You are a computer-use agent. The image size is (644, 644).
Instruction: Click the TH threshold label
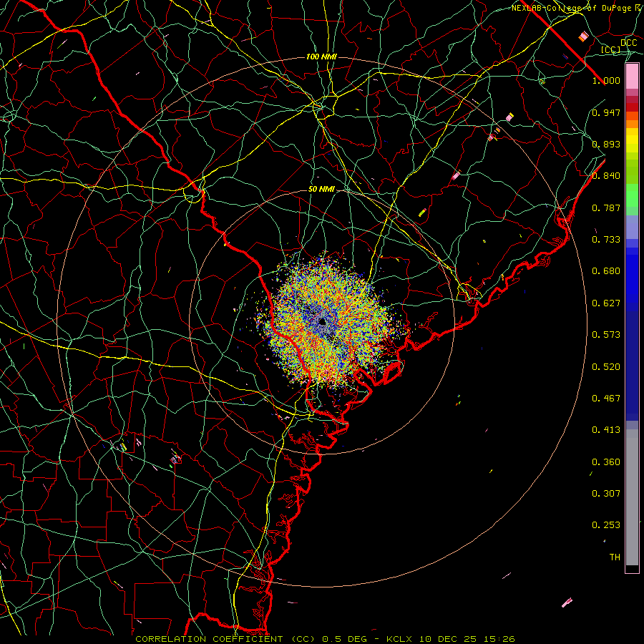[x=615, y=557]
